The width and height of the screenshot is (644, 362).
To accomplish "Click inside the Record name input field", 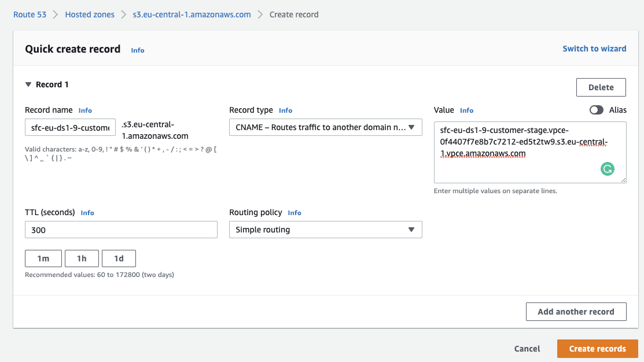I will (69, 127).
